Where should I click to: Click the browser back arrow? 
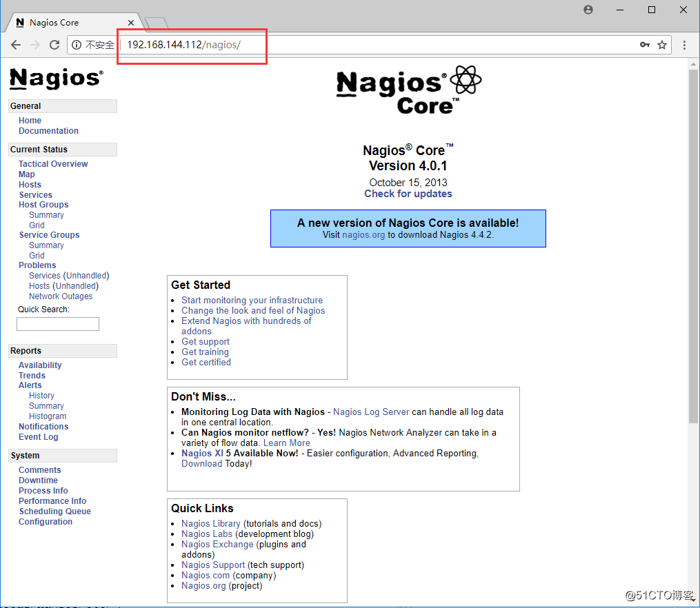tap(16, 45)
